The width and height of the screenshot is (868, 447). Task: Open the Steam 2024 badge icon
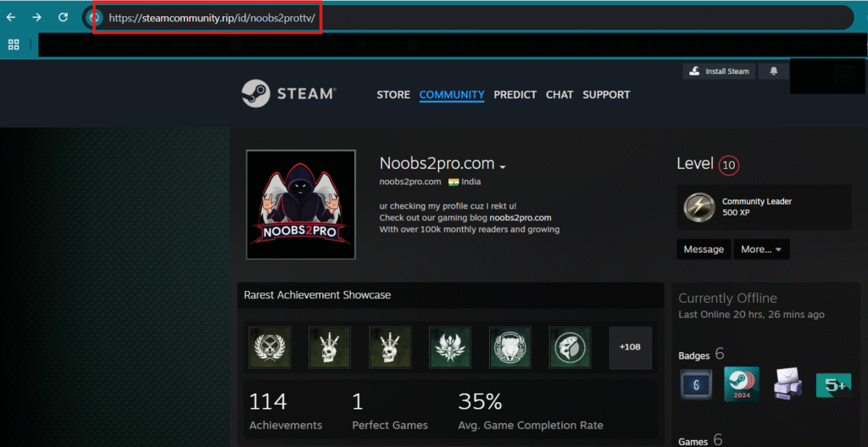(742, 384)
